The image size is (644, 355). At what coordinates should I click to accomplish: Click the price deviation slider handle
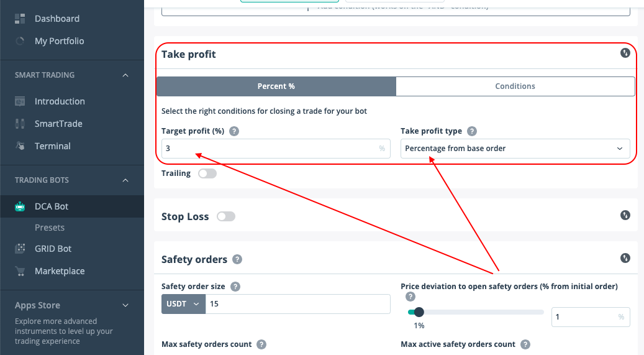(419, 312)
